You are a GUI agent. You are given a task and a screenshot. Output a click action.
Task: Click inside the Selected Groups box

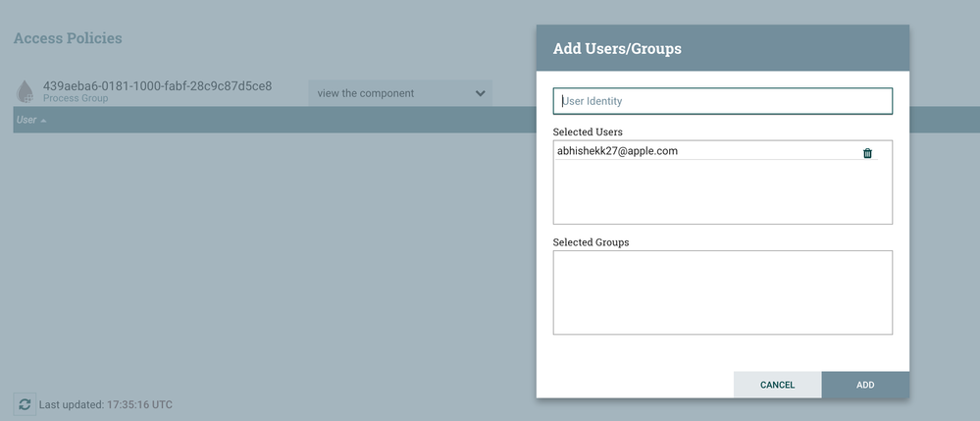(x=723, y=292)
